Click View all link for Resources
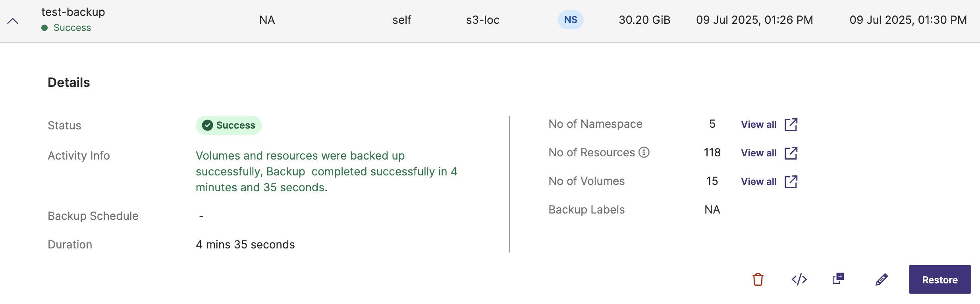Viewport: 980px width, 304px height. coord(758,153)
